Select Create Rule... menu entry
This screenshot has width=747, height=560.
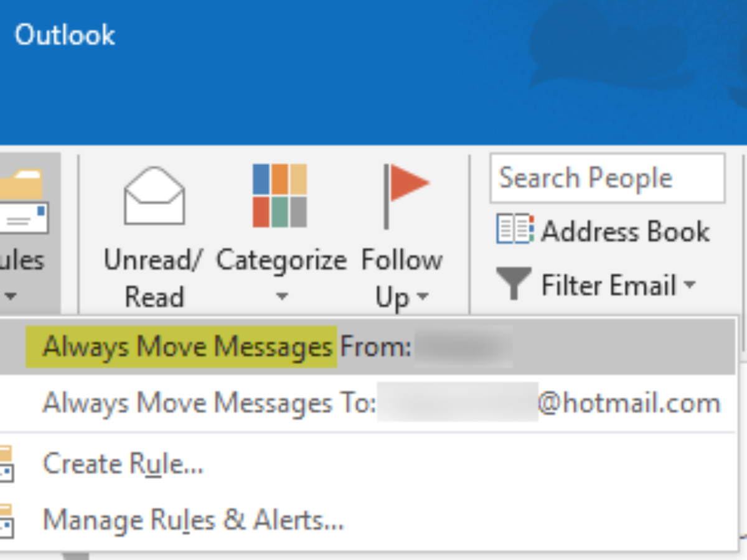click(x=123, y=464)
